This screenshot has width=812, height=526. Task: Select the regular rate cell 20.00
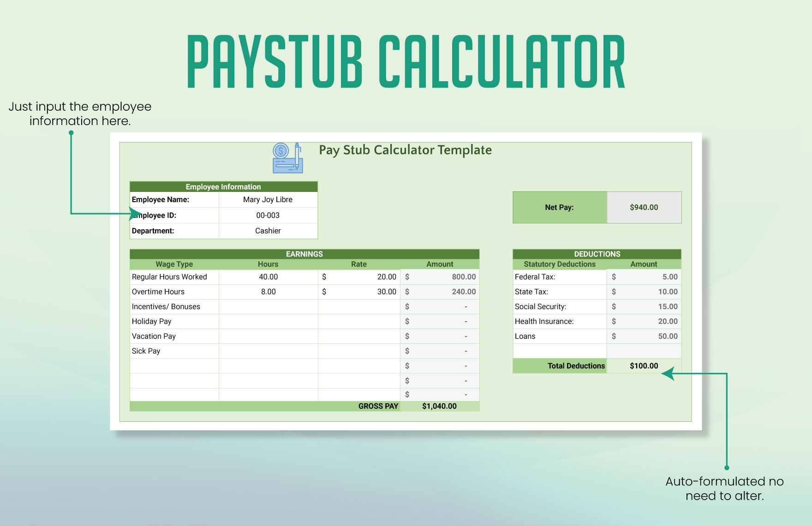pyautogui.click(x=359, y=277)
